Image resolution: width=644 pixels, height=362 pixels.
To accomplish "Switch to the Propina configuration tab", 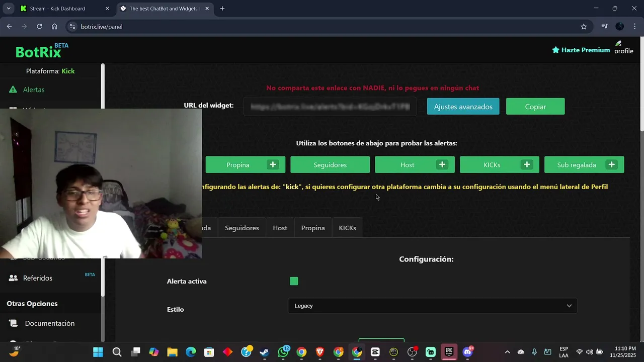I will [313, 228].
